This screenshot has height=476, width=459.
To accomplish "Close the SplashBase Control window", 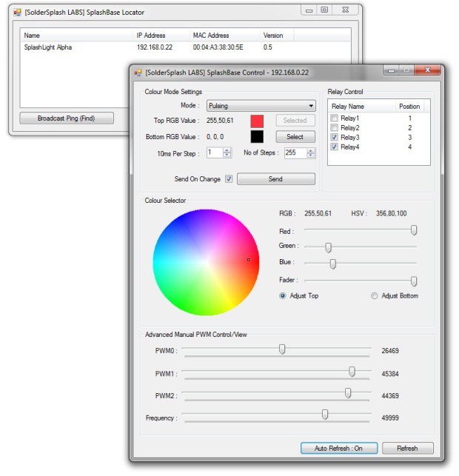I will pyautogui.click(x=427, y=70).
